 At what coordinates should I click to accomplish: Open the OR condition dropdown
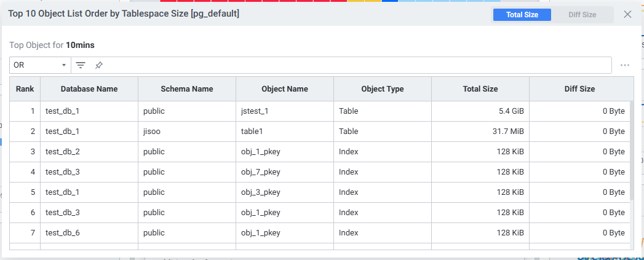[x=40, y=65]
